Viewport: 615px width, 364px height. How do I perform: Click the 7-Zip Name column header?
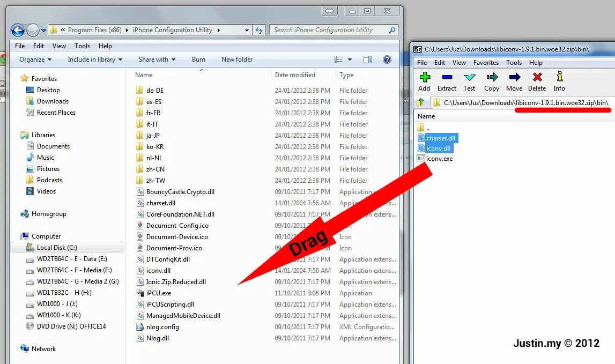pos(426,116)
